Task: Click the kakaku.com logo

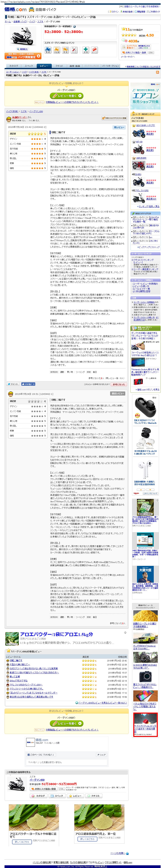Action: click(x=15, y=9)
